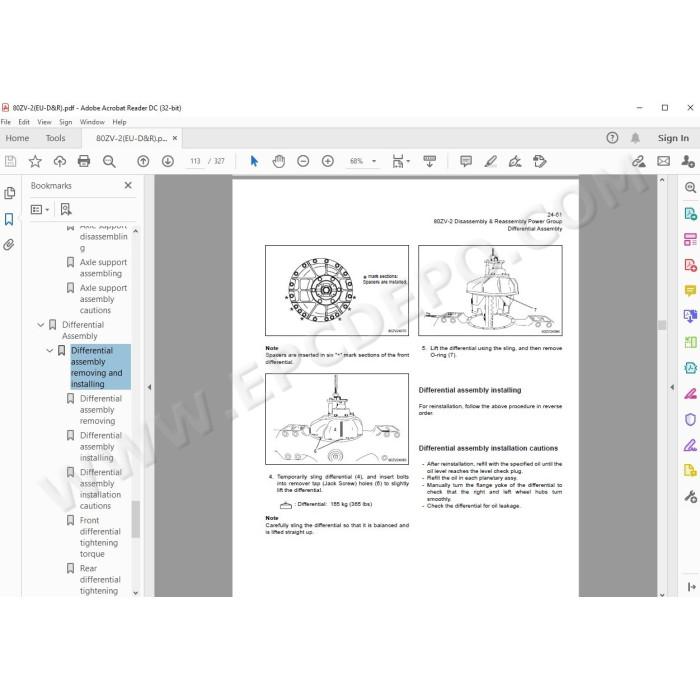The image size is (700, 700).
Task: Click the find current bookmark icon
Action: (x=66, y=209)
